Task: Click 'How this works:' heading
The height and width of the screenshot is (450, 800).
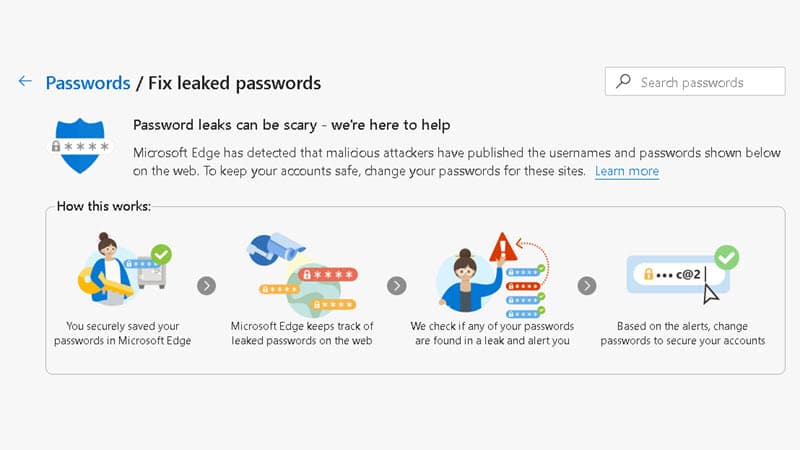Action: [104, 206]
